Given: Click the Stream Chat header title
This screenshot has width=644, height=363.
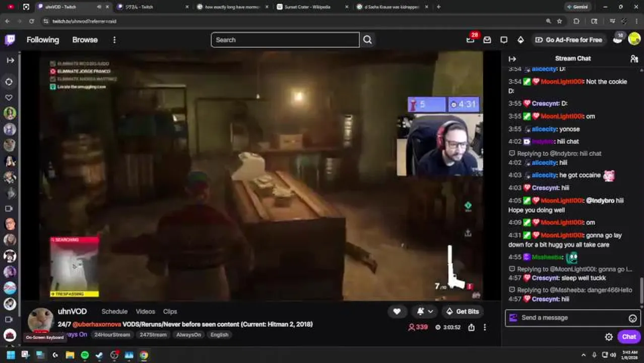Looking at the screenshot, I should 572,58.
